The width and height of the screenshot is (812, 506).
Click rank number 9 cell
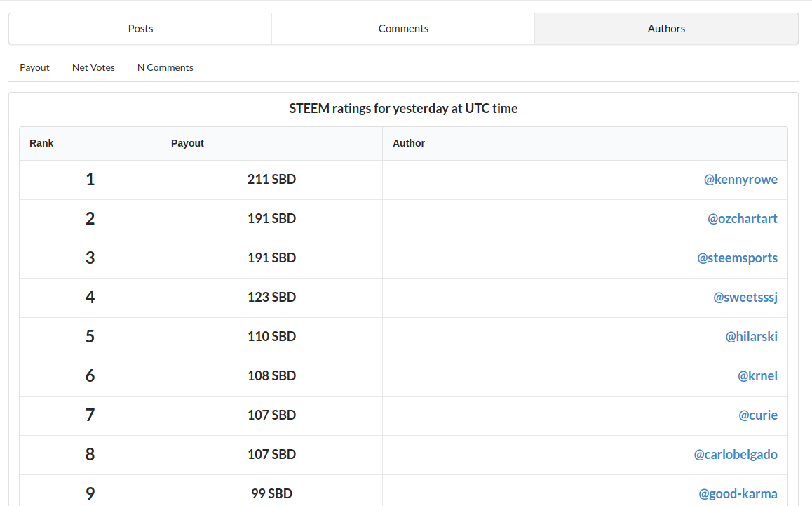point(90,491)
